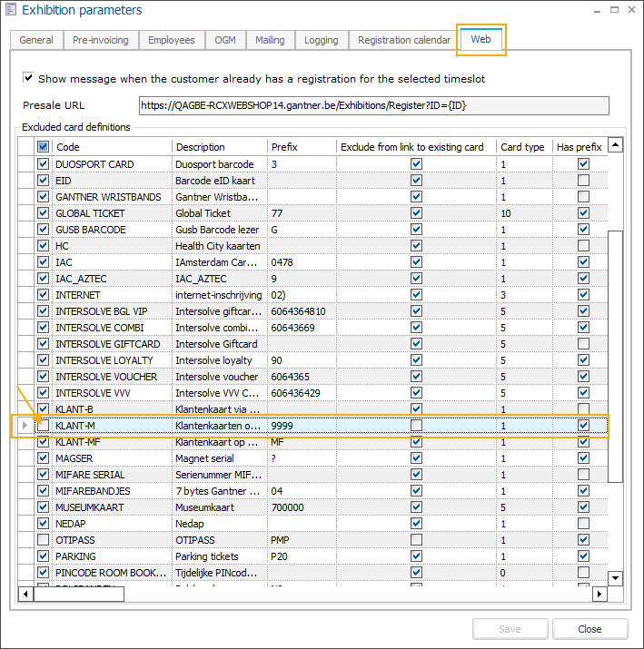This screenshot has width=644, height=649.
Task: Click the row indicator arrow beside KLANT-M
Action: (25, 425)
